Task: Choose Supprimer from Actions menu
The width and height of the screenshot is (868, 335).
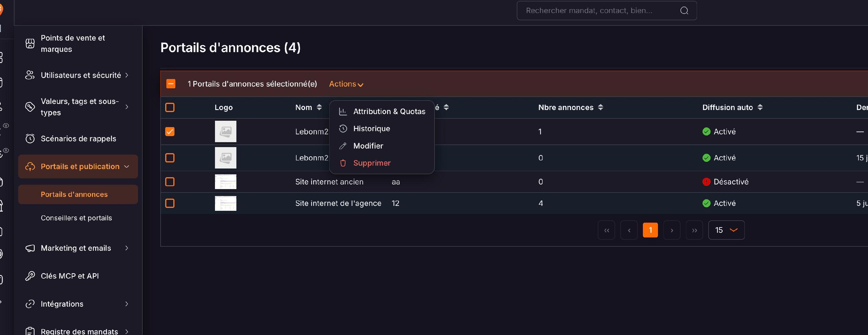Action: (382, 163)
